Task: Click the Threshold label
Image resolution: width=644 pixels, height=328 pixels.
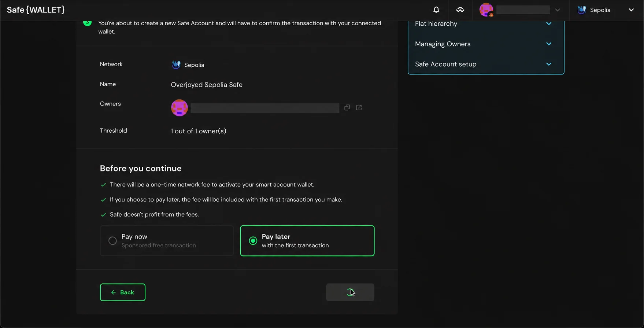Action: click(x=114, y=130)
